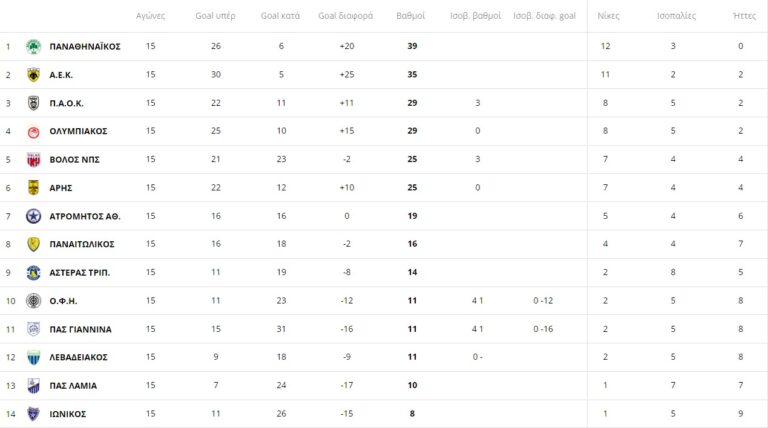Screen dimensions: 768x428
Task: Click the Νίκες column header
Action: 607,17
